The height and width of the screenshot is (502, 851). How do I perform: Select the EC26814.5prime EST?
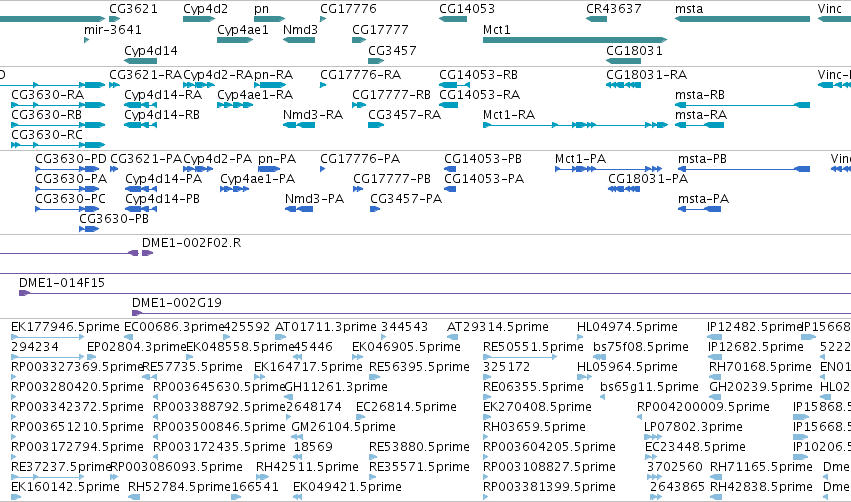coord(359,417)
